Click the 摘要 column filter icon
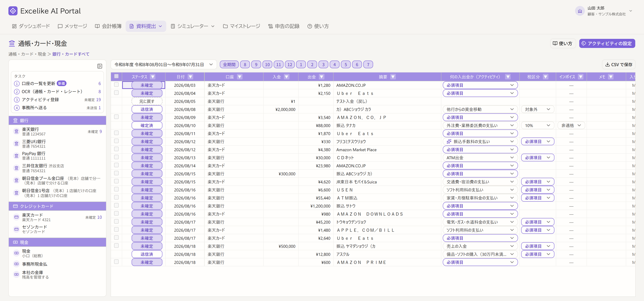This screenshot has width=644, height=301. pos(393,77)
